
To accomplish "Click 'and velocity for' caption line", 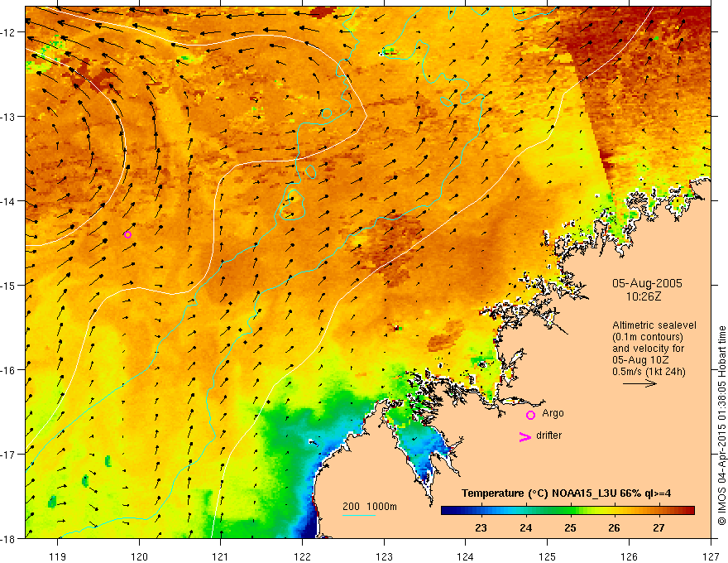I will coord(648,349).
